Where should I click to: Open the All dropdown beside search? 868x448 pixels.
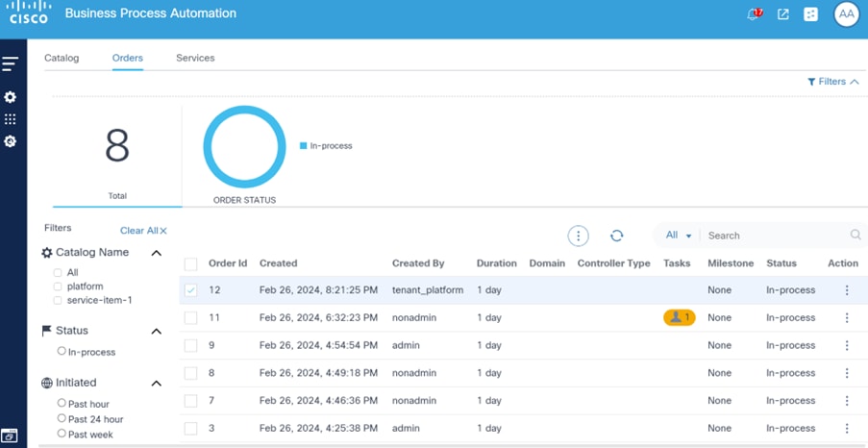[679, 236]
